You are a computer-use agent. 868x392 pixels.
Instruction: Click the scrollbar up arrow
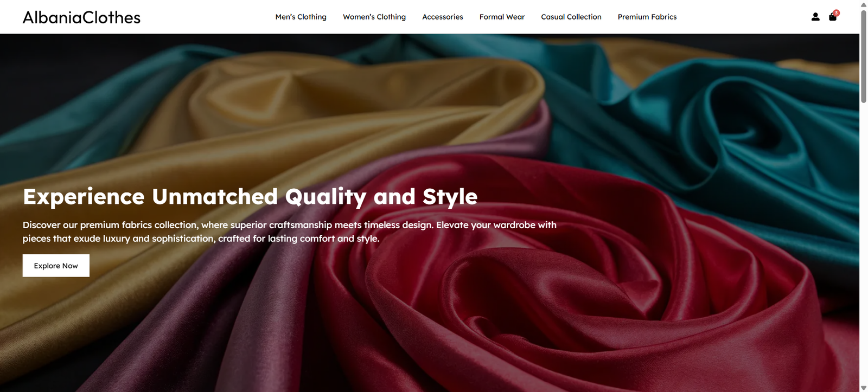click(x=864, y=4)
